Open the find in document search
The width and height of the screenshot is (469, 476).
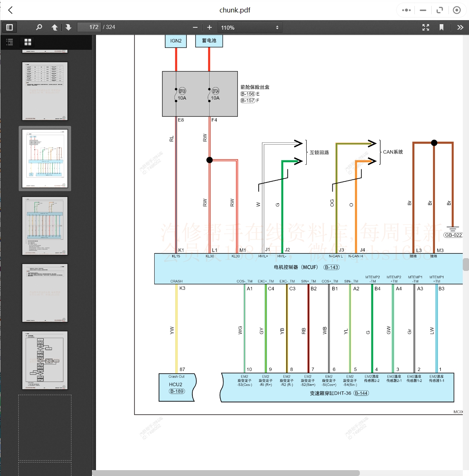tap(39, 27)
